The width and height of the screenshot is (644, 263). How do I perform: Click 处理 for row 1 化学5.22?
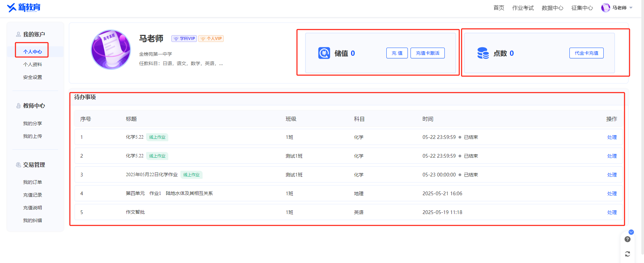612,137
